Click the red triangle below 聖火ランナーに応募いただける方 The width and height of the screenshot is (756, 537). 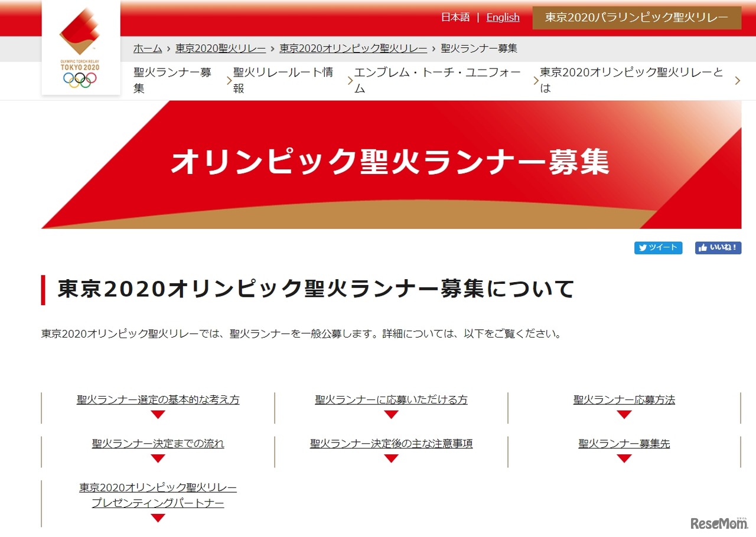click(391, 415)
